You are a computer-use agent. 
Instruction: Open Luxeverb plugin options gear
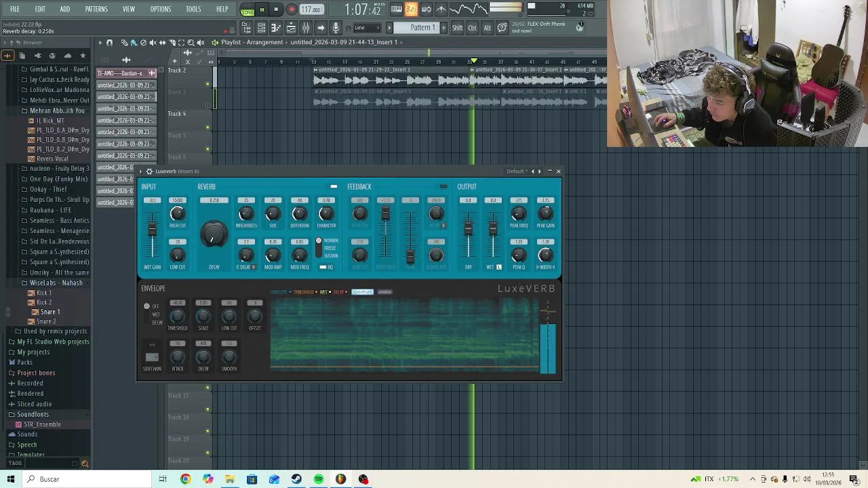coord(149,171)
